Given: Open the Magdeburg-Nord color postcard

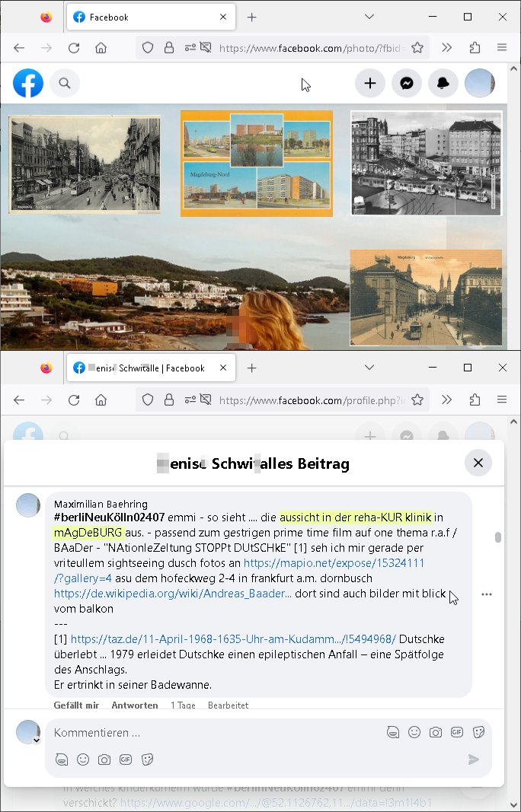Looking at the screenshot, I should click(257, 163).
